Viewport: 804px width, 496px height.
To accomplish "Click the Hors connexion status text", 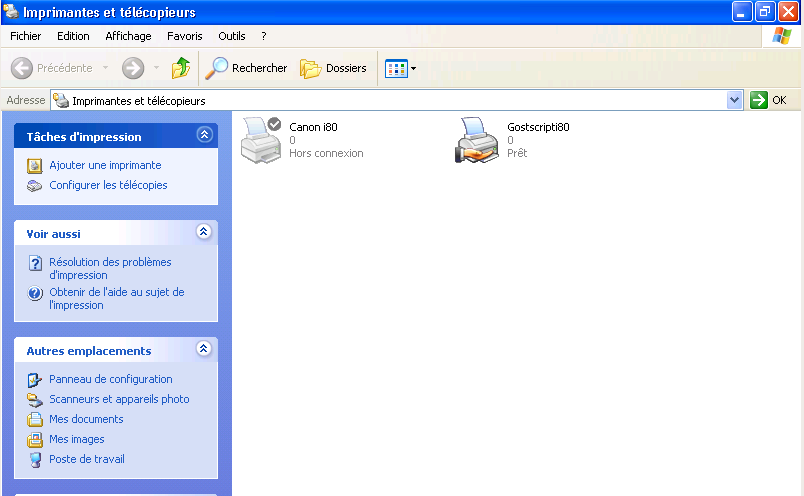I will click(326, 153).
